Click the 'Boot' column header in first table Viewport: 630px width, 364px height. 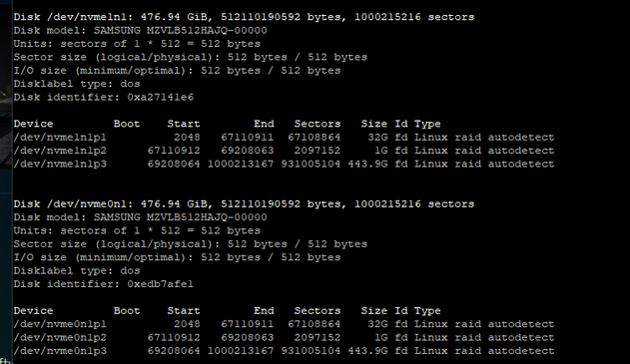tap(127, 124)
